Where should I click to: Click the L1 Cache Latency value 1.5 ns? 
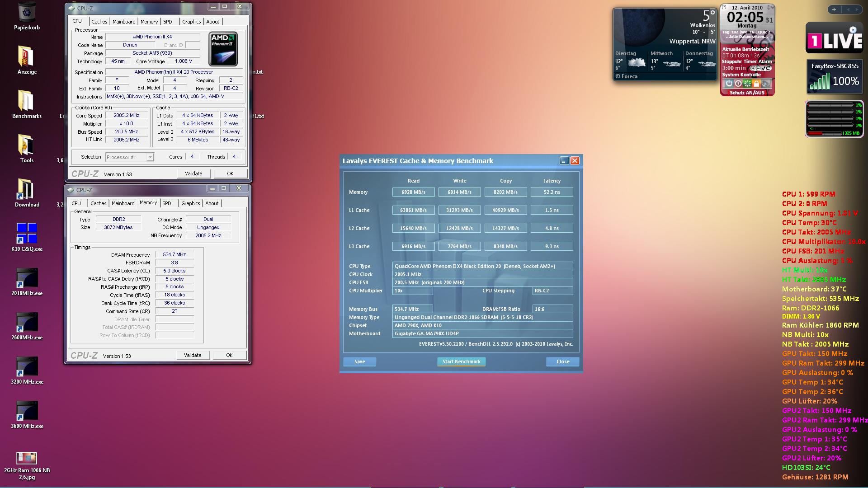[552, 210]
